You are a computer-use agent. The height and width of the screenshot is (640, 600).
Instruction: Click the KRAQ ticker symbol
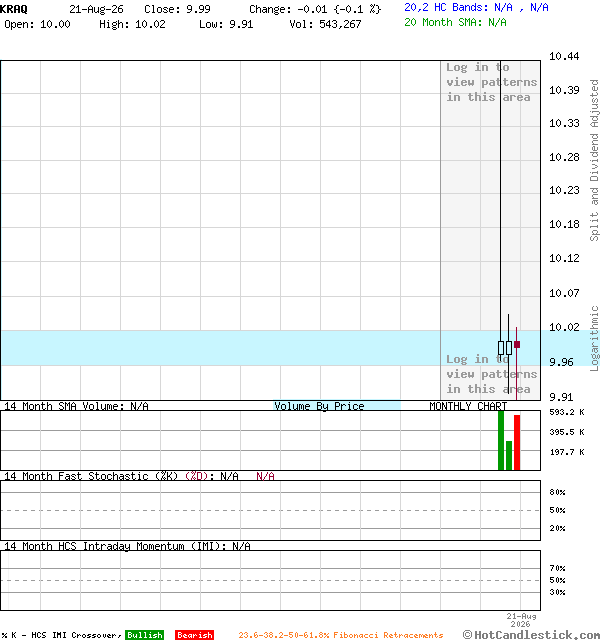pyautogui.click(x=14, y=9)
